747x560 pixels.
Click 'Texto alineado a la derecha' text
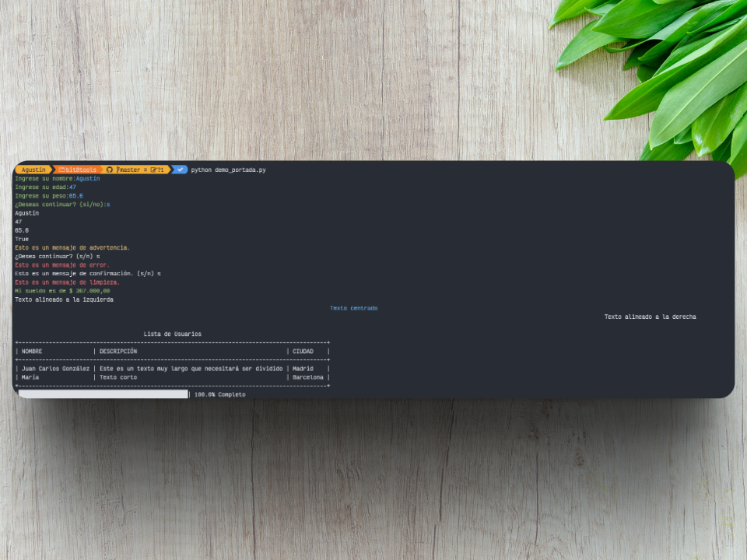pos(650,317)
